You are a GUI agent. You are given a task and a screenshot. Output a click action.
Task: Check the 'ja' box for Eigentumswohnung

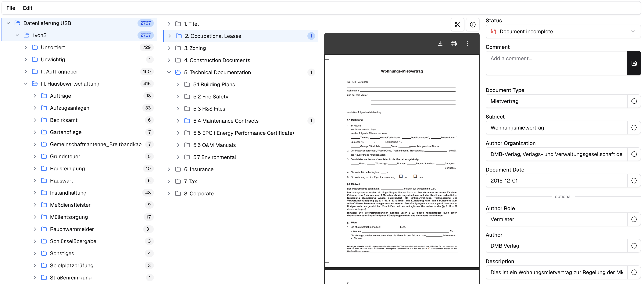point(401,177)
